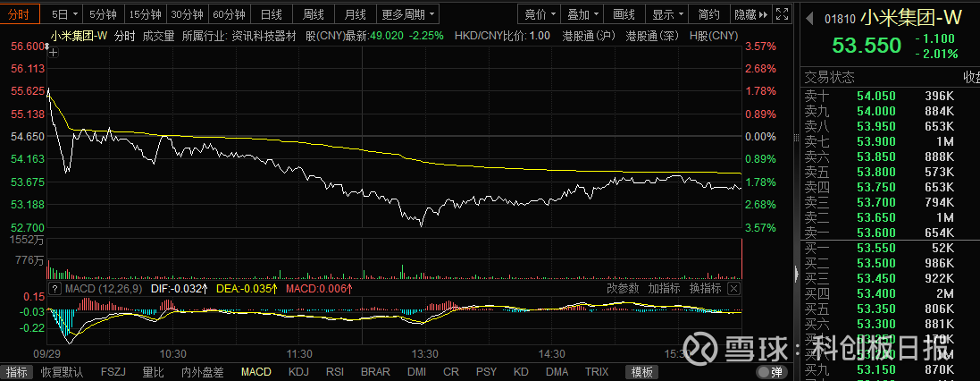Click the plus icon at chart corner
Screen dimensions: 980x381
tap(54, 53)
